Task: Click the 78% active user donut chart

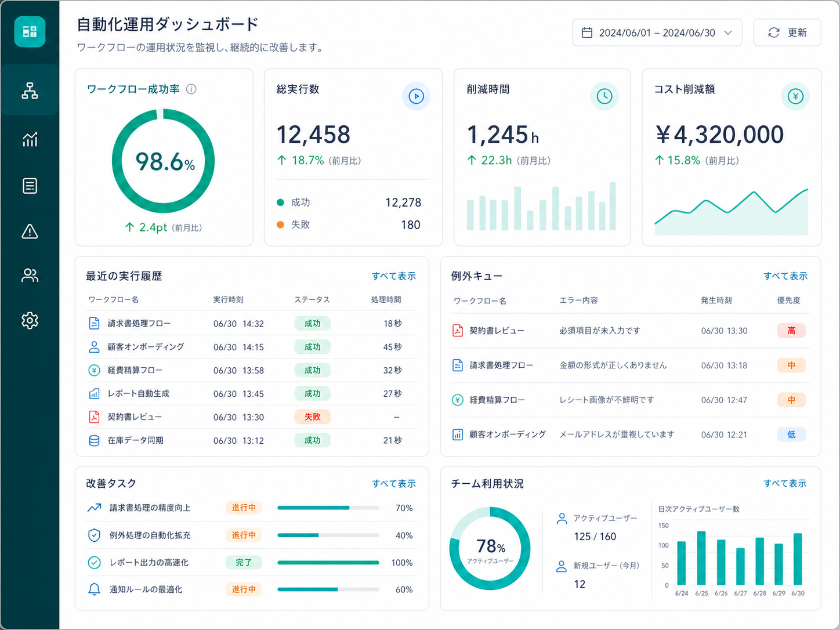Action: point(490,548)
